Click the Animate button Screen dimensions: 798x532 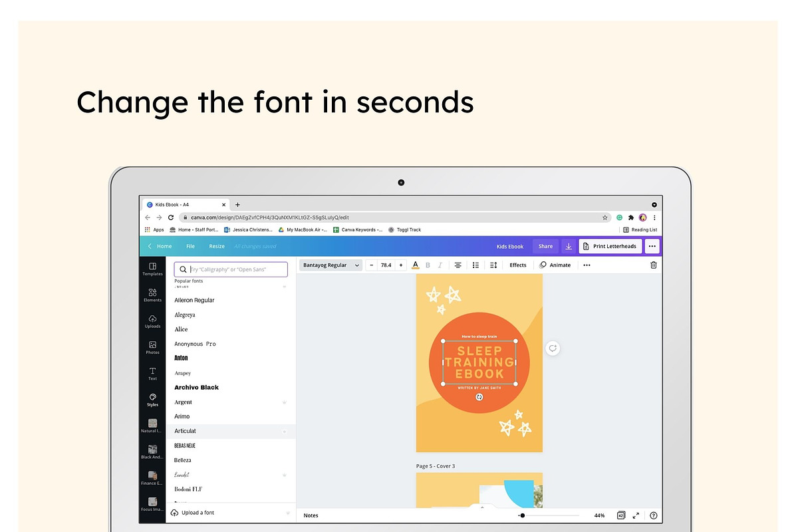(x=555, y=265)
